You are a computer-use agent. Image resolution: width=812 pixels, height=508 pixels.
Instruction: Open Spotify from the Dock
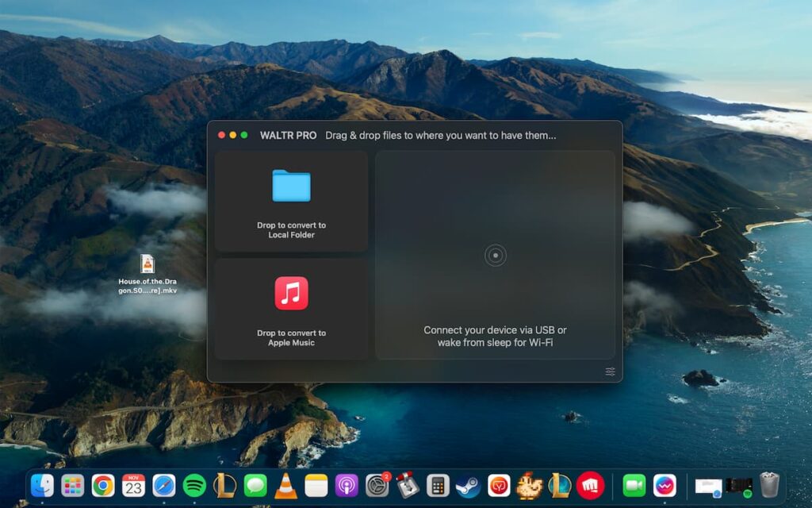194,488
